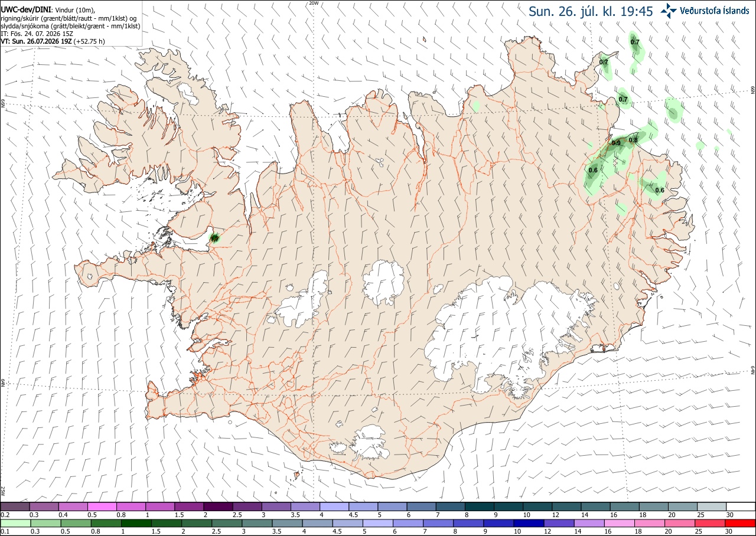Select the "Sun. 26. júl. kl. 19:45" timestamp
This screenshot has height=536, width=756.
coord(590,11)
